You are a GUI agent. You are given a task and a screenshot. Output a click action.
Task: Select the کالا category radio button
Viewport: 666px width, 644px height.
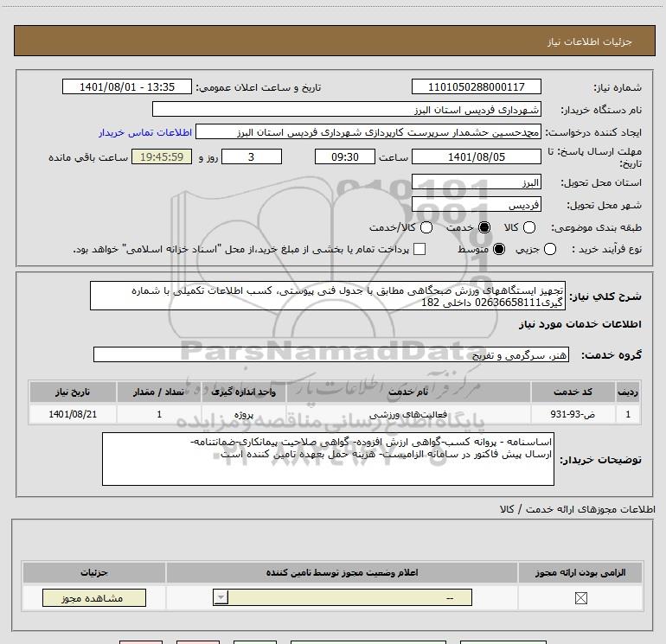click(528, 227)
